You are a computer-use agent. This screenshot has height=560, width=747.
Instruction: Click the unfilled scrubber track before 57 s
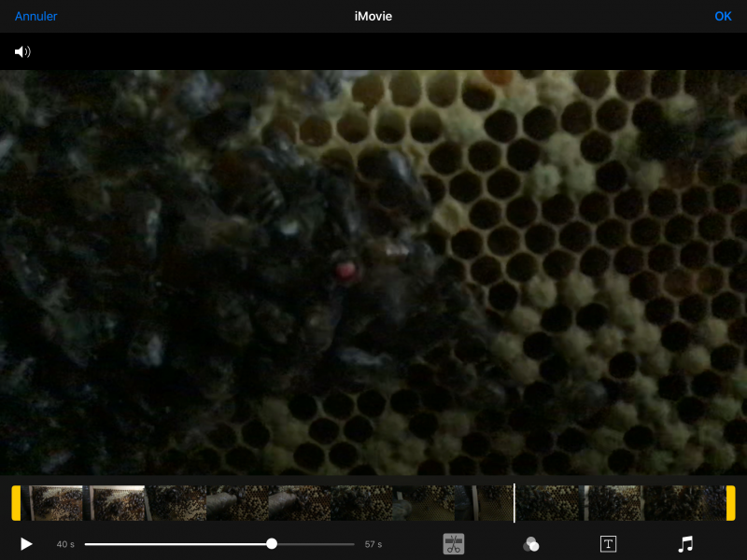pos(316,543)
